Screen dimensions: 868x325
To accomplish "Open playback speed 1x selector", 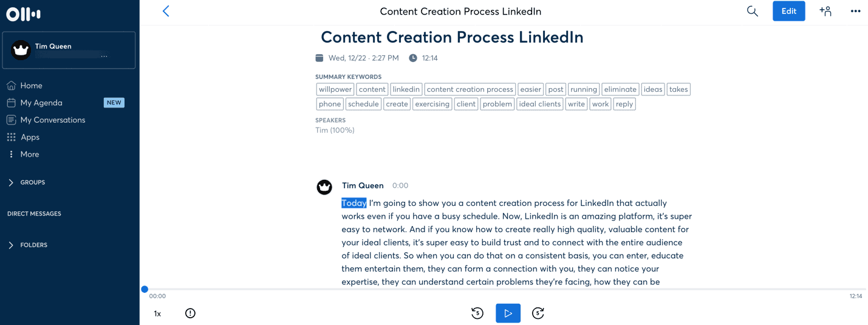I will [x=157, y=313].
